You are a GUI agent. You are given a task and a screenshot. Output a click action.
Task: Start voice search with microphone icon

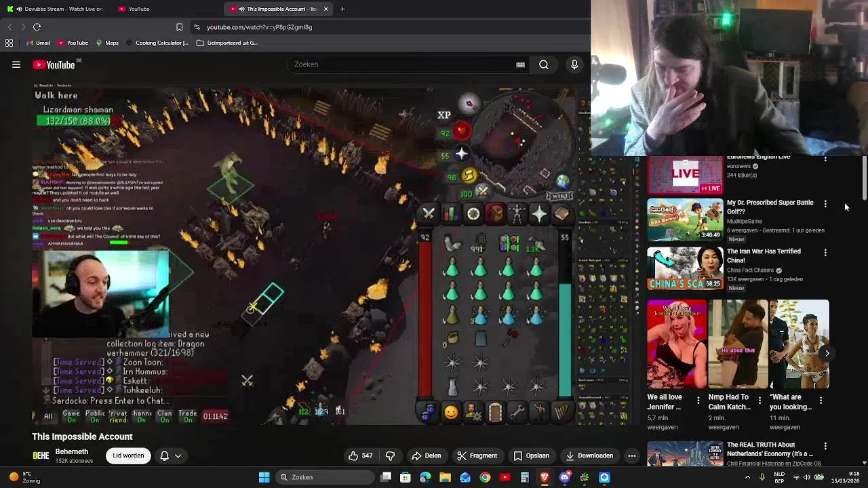pyautogui.click(x=574, y=64)
